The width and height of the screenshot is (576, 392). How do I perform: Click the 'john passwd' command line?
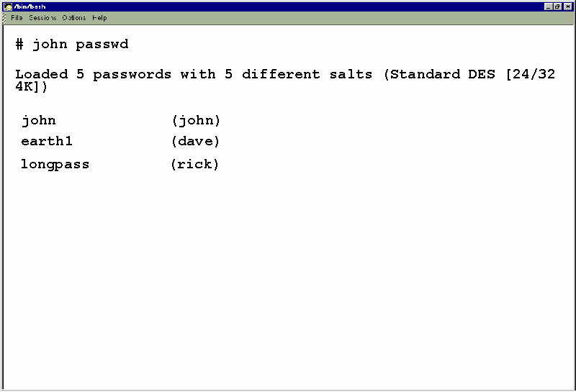point(72,45)
